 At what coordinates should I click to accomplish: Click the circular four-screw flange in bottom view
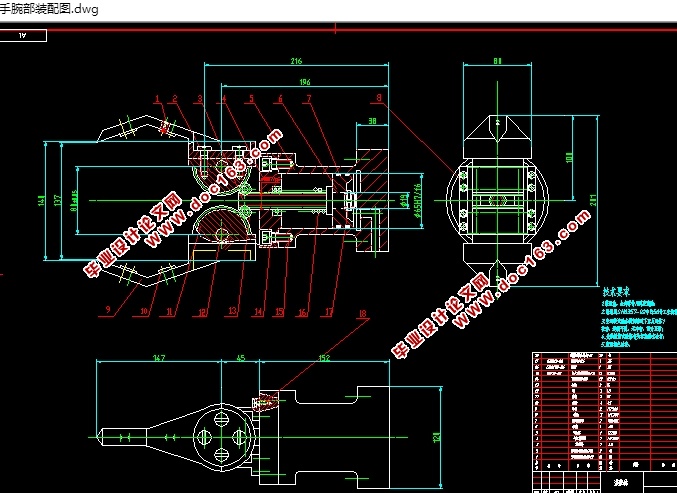pyautogui.click(x=222, y=437)
